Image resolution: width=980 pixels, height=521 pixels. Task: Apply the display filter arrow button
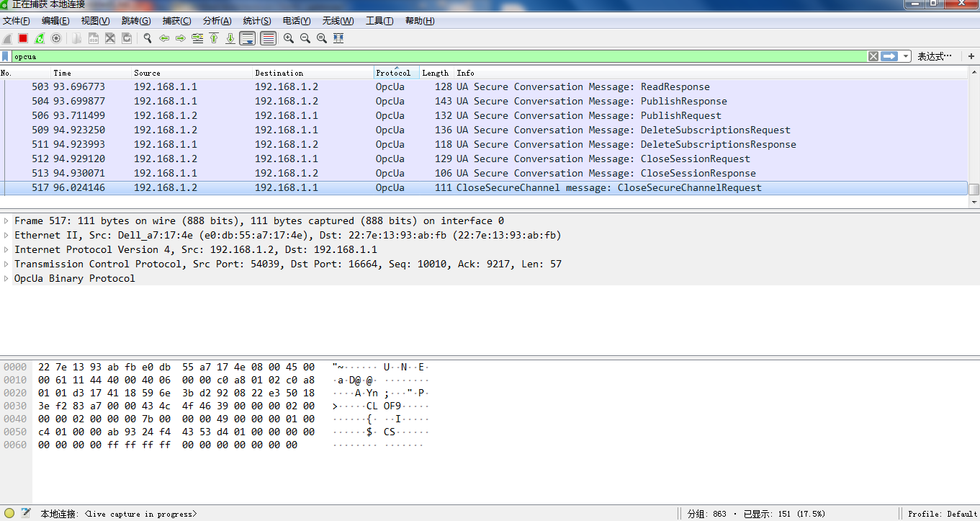pos(889,56)
